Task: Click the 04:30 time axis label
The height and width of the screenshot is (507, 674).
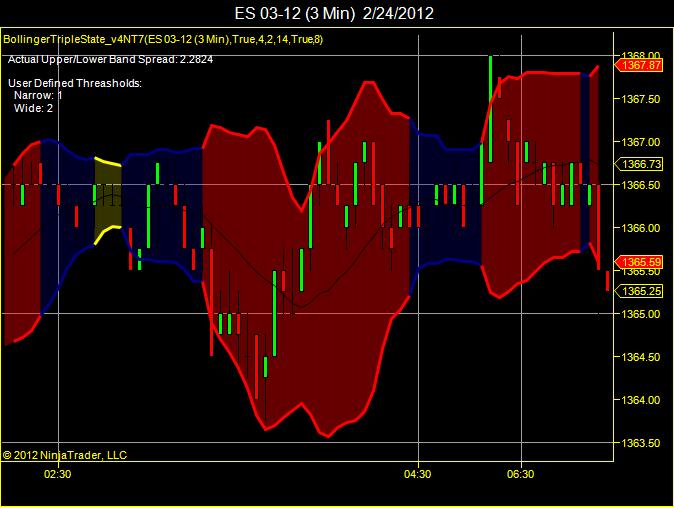Action: pos(417,474)
